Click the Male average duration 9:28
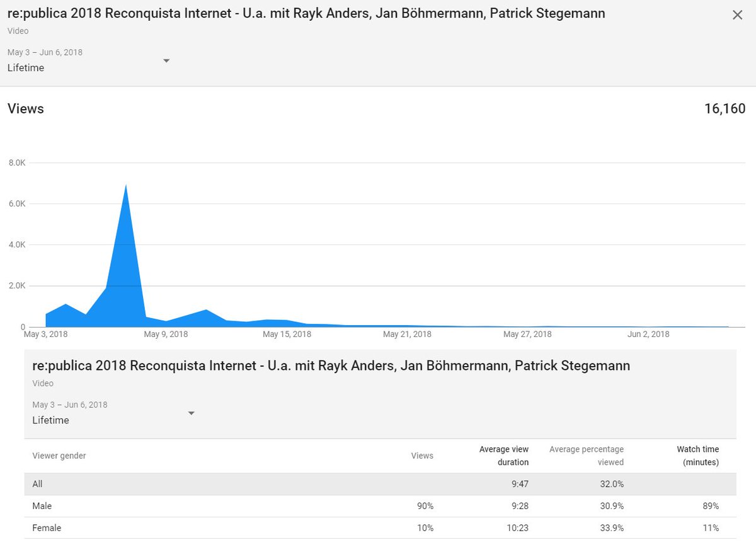 (518, 506)
